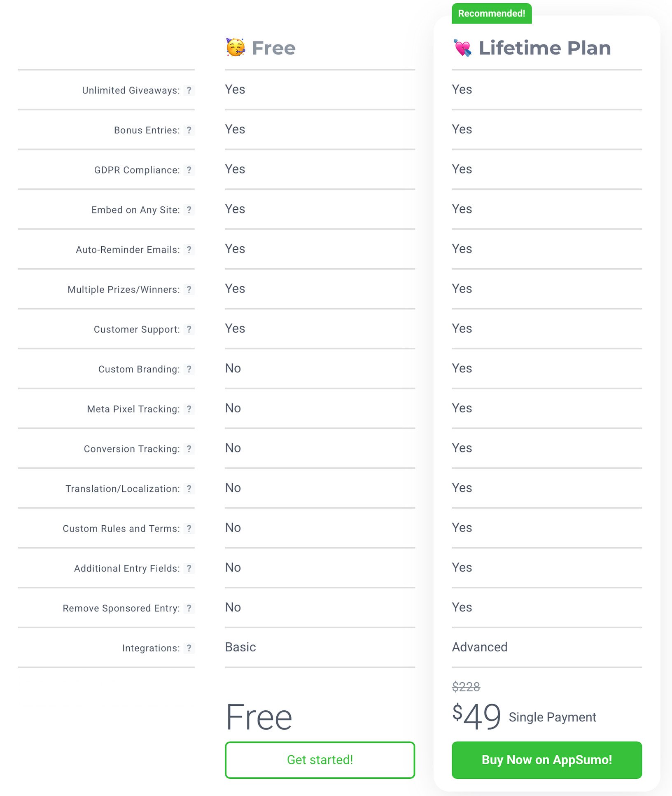This screenshot has height=796, width=672.
Task: Click the Conversion Tracking help icon
Action: [189, 449]
